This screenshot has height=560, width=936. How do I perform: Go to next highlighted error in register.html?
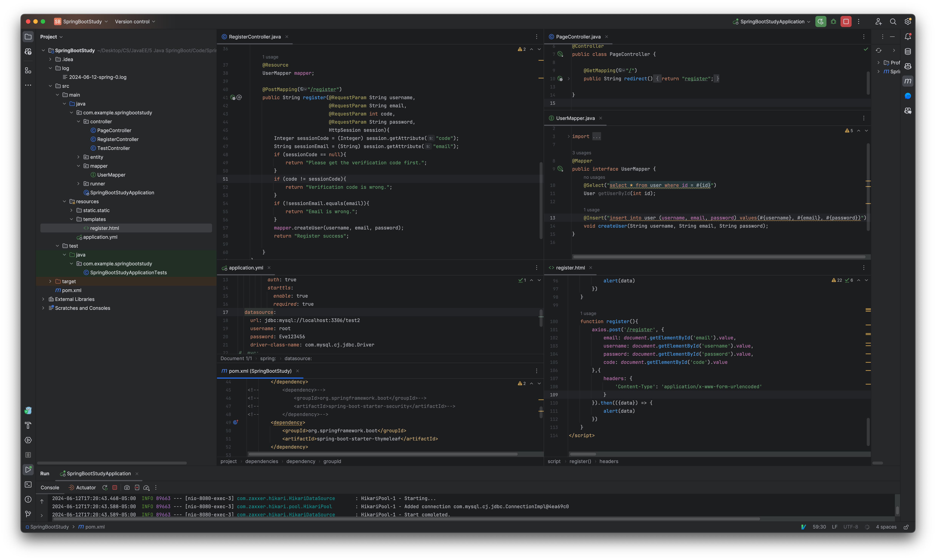point(867,280)
